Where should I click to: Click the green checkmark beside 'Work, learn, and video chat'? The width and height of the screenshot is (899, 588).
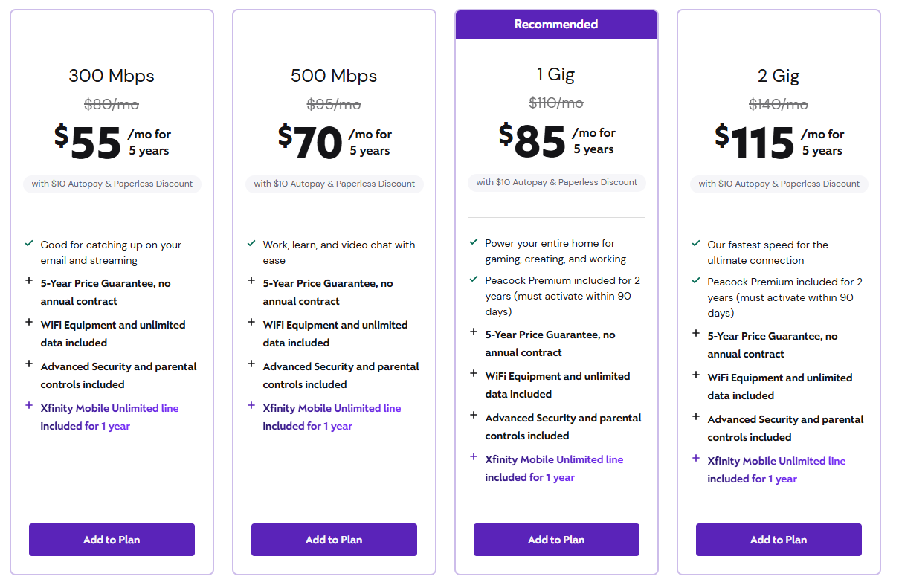point(251,243)
